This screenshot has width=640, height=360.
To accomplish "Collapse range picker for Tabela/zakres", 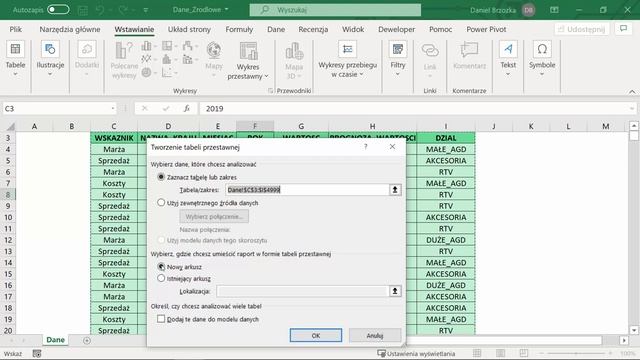I will point(395,190).
